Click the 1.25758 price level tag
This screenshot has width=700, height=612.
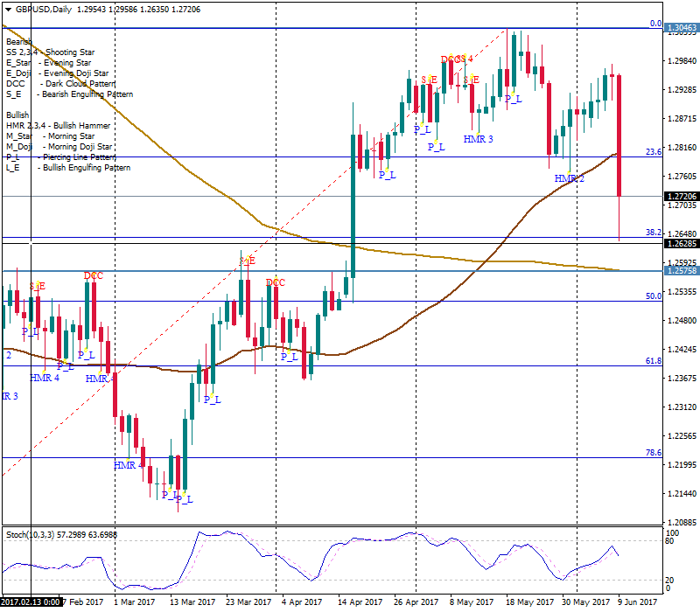(x=682, y=271)
